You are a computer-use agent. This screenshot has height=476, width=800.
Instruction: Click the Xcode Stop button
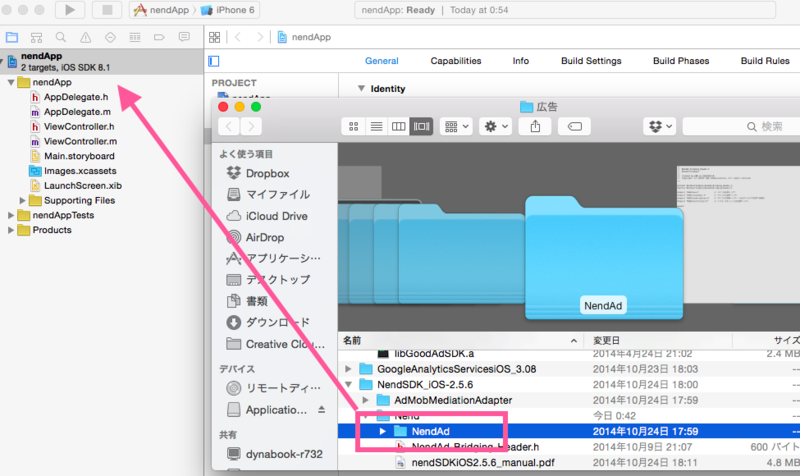coord(107,10)
